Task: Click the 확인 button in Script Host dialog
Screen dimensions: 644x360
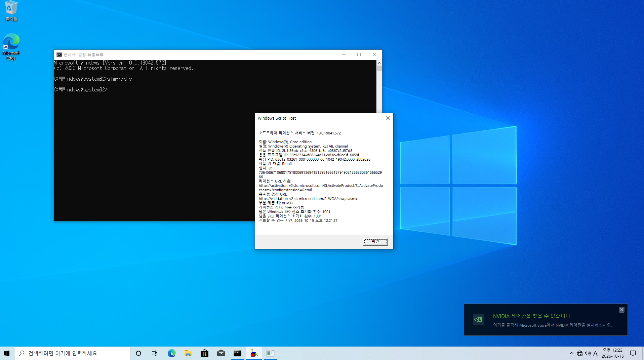Action: coord(375,241)
